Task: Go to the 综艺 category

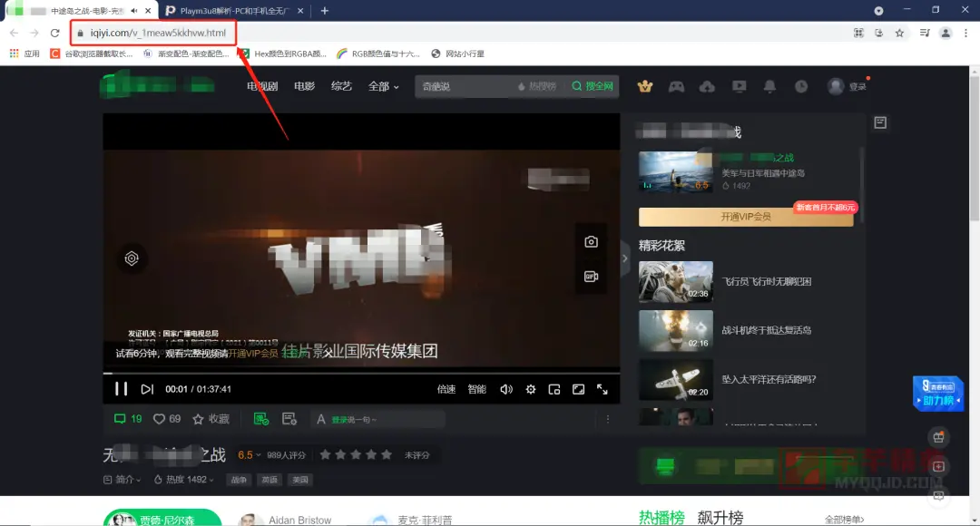Action: click(x=341, y=86)
